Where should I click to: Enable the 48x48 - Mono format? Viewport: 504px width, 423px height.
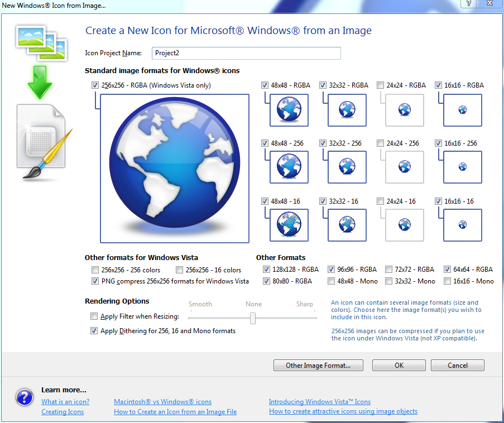331,281
